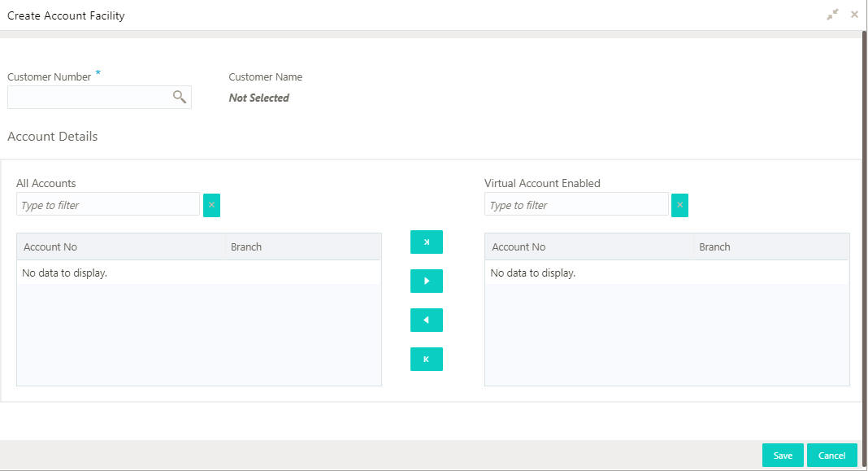Screen dimensions: 868x471
Task: Click the empty All Accounts list area
Action: [x=199, y=334]
